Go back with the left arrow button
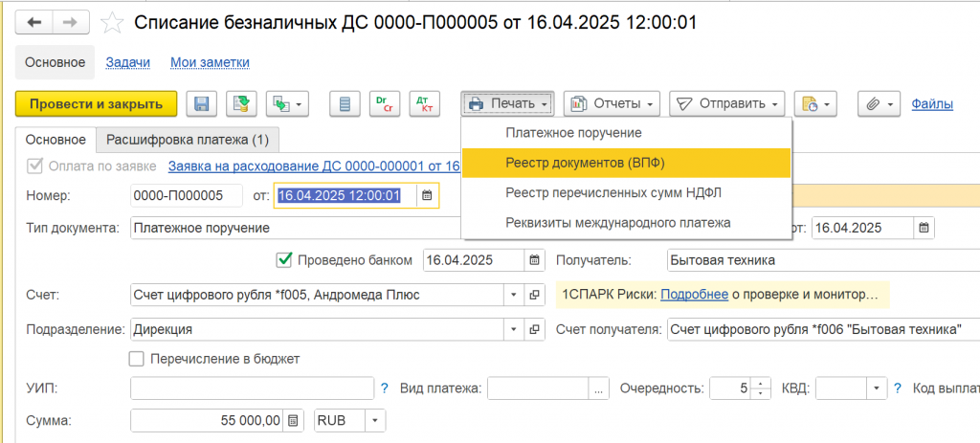Screen dimensions: 980x443 pyautogui.click(x=33, y=23)
